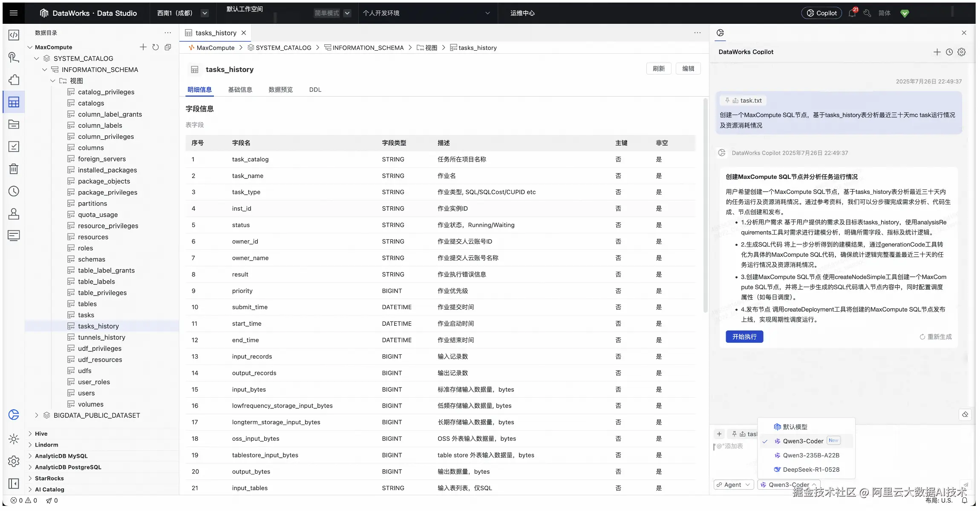Screen dimensions: 980x511
Task: Open the data catalog table icon
Action: pyautogui.click(x=14, y=102)
